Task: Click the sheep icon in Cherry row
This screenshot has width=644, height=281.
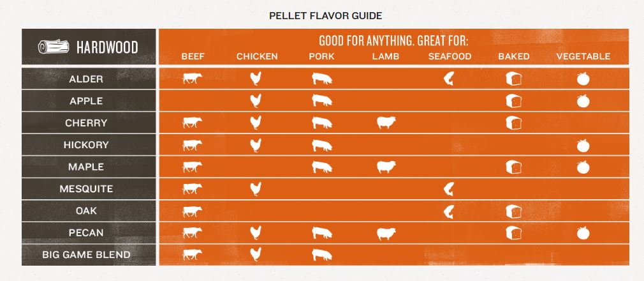Action: pos(386,123)
